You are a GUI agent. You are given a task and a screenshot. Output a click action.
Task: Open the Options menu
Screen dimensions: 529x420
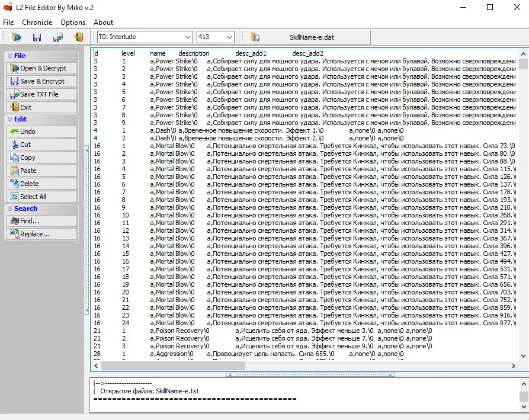(73, 23)
